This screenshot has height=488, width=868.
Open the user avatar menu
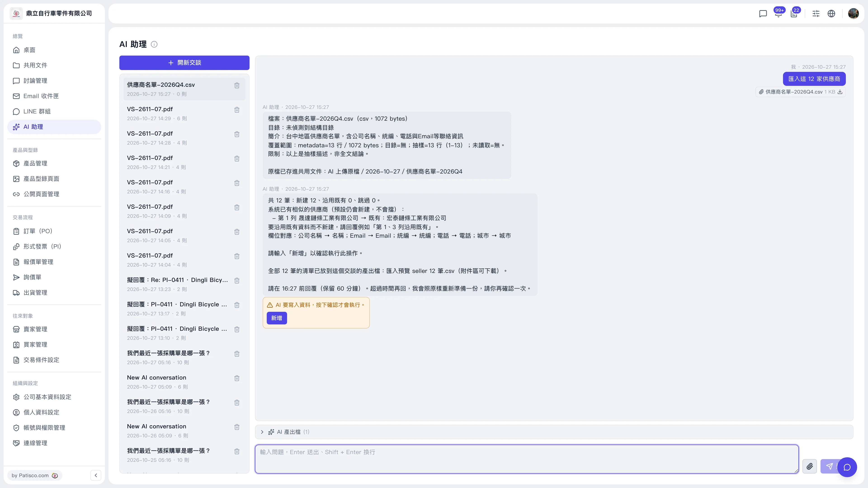(x=853, y=14)
